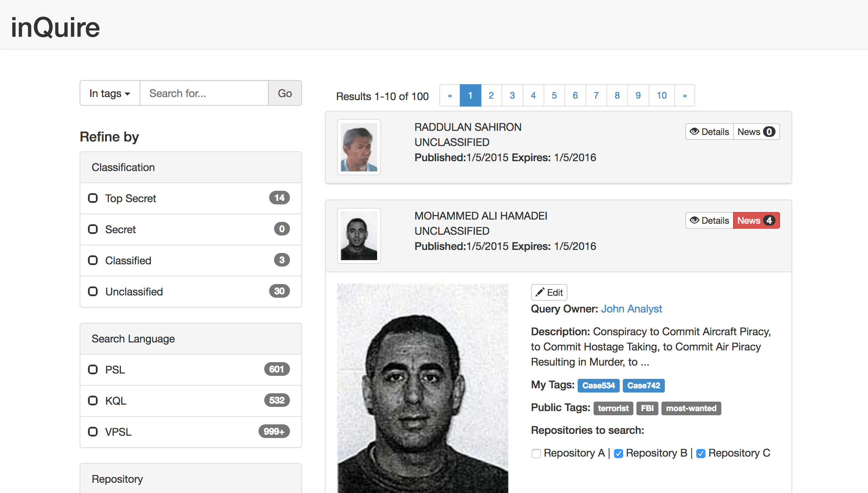Viewport: 868px width, 493px height.
Task: Click the pencil Edit button
Action: (549, 292)
